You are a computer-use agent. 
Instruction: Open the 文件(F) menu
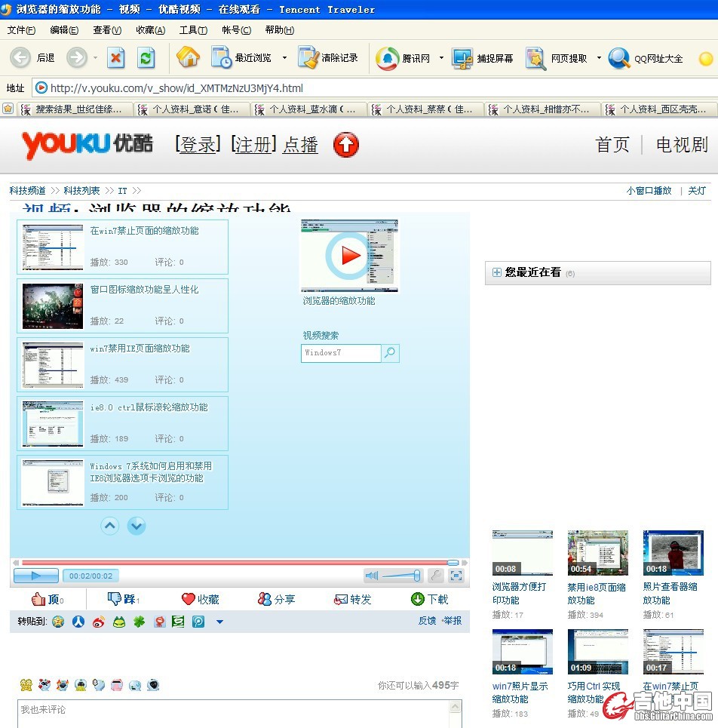coord(21,30)
